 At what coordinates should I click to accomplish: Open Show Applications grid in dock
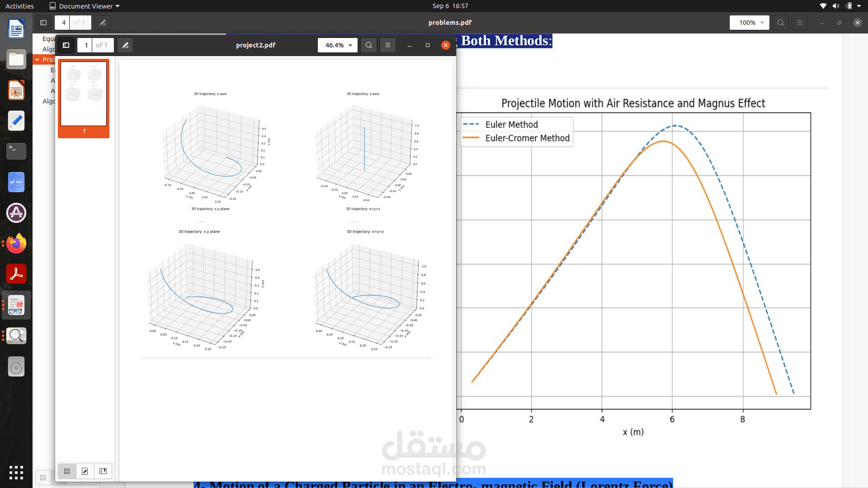pos(16,472)
